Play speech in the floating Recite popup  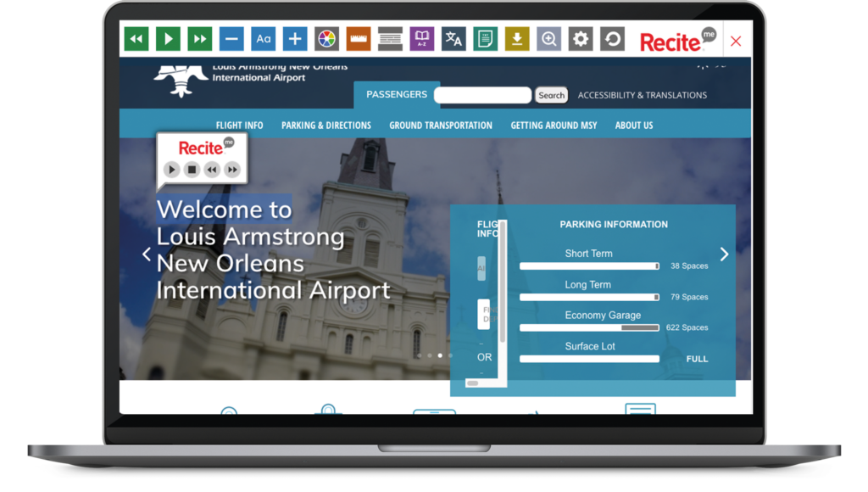pos(171,170)
